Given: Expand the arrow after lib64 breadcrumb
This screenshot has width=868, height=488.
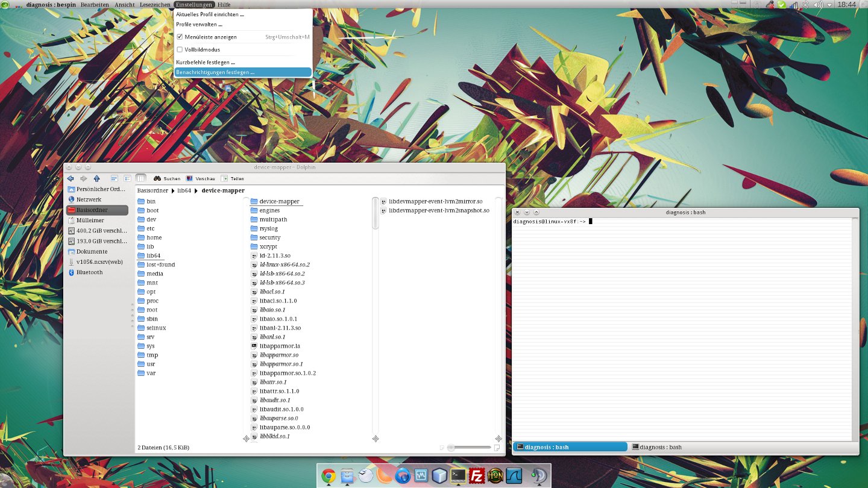Looking at the screenshot, I should coord(196,190).
